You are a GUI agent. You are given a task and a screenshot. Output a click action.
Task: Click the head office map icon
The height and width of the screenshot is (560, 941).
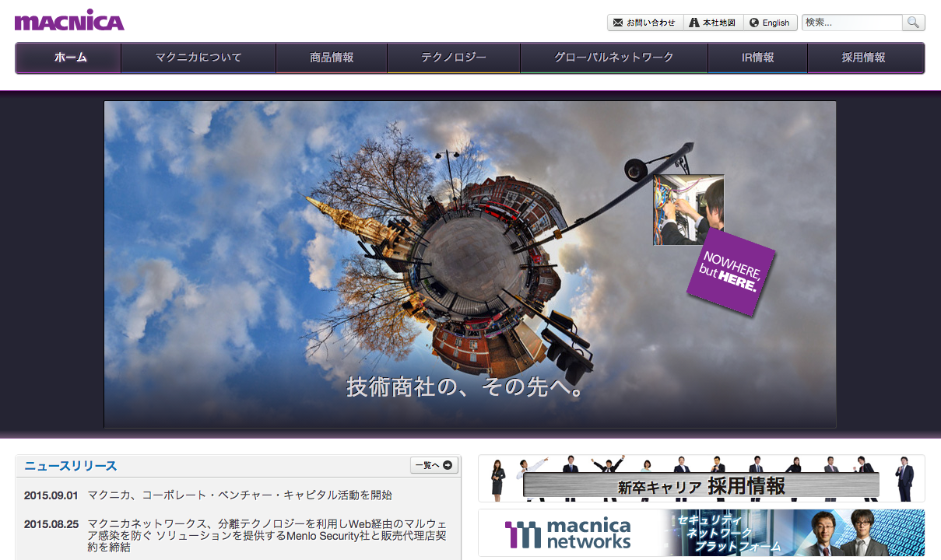[x=694, y=23]
